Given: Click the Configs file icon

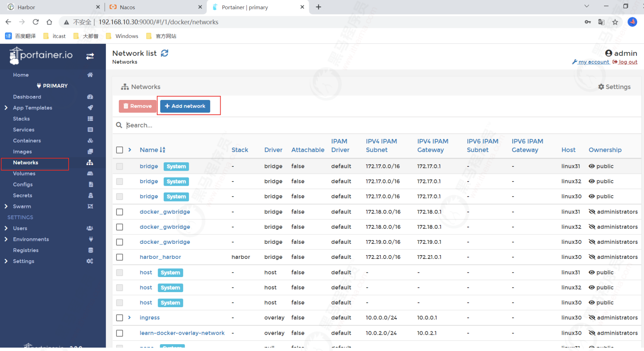Looking at the screenshot, I should [90, 184].
